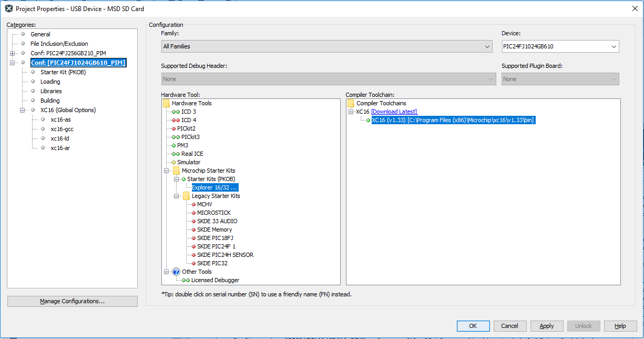Open the Loading category
Image resolution: width=644 pixels, height=339 pixels.
(50, 82)
